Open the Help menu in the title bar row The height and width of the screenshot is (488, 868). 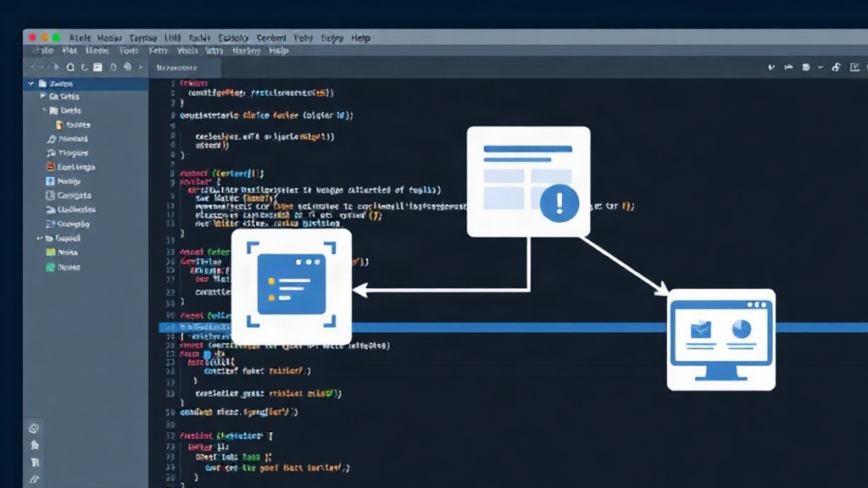tap(360, 38)
